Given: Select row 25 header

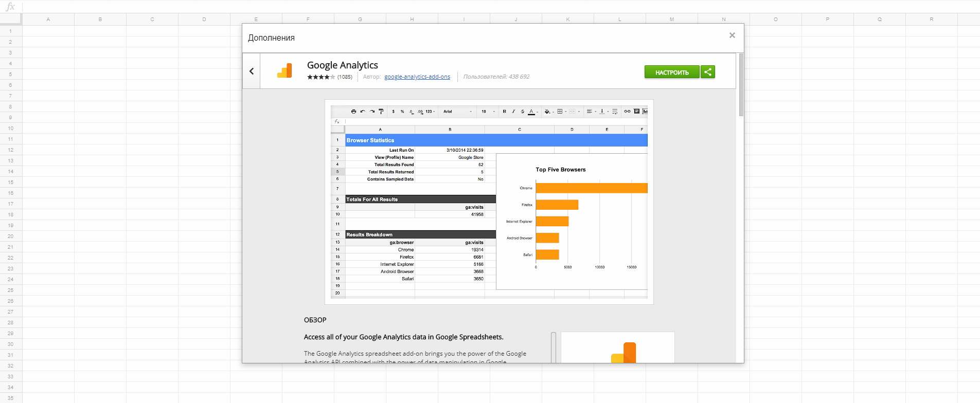Looking at the screenshot, I should pos(11,290).
